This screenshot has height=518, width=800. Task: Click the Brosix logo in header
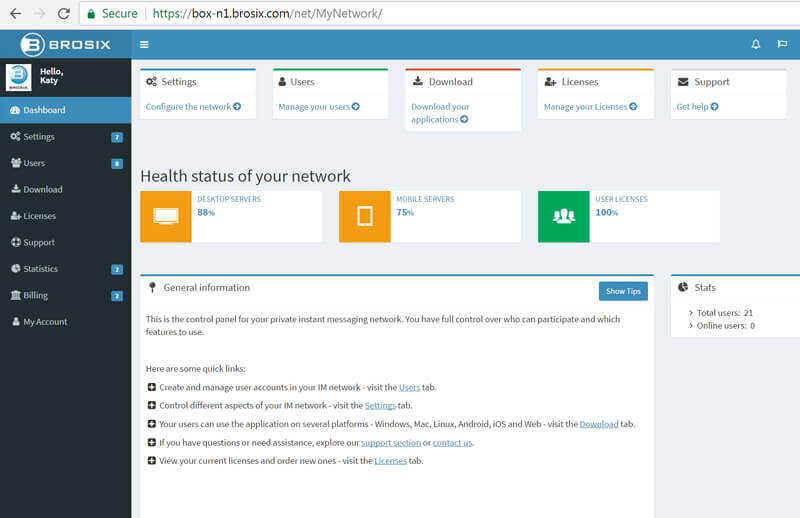pyautogui.click(x=65, y=44)
